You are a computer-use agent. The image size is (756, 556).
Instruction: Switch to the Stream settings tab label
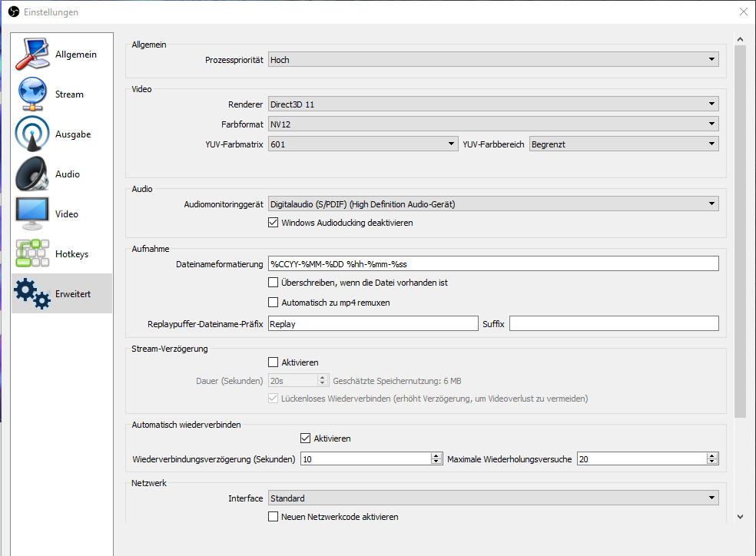coord(69,94)
